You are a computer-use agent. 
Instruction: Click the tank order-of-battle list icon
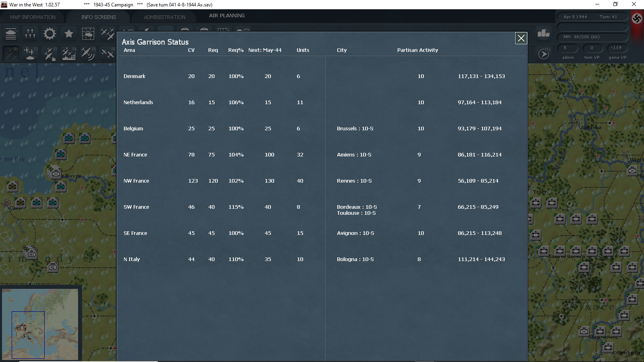click(x=11, y=33)
